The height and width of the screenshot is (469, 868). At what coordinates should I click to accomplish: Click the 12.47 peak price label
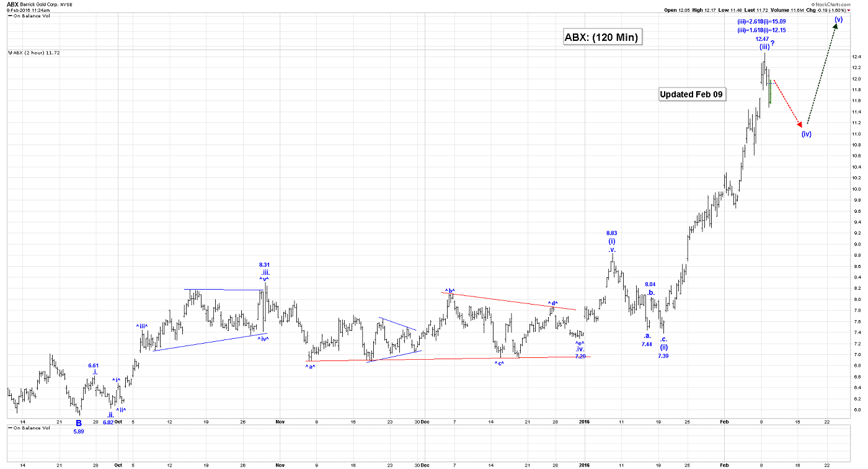click(x=763, y=38)
